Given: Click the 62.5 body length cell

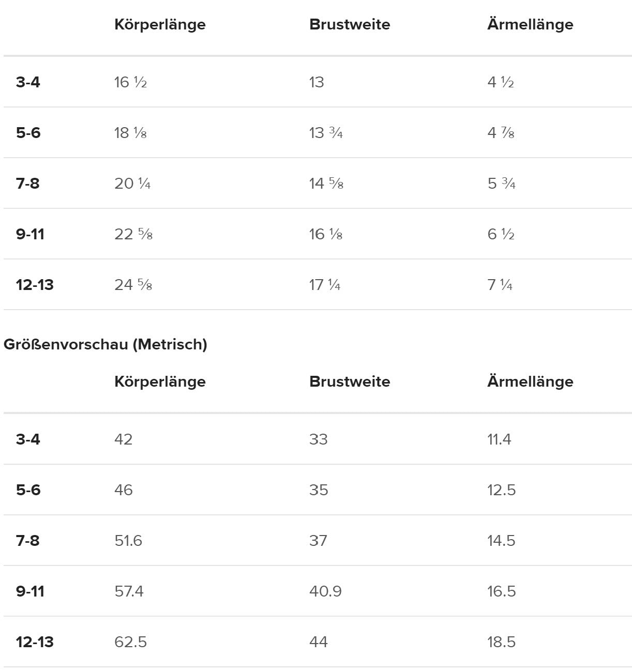Looking at the screenshot, I should 130,642.
